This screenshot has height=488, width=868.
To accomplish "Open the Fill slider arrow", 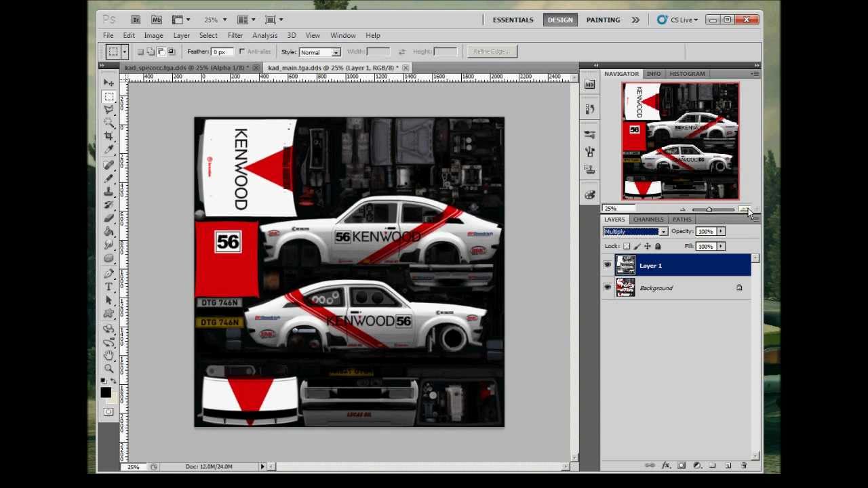I will pyautogui.click(x=721, y=246).
